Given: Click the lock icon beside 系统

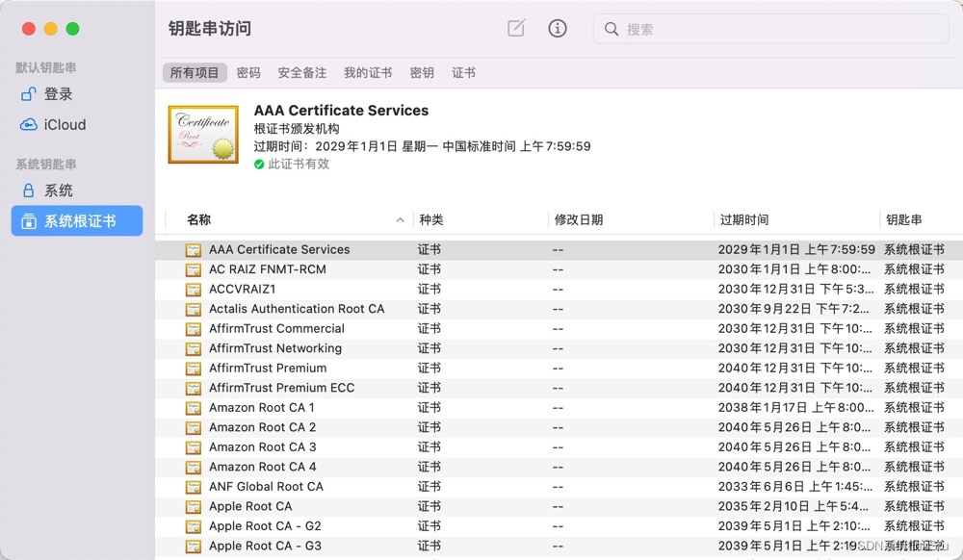Looking at the screenshot, I should [x=28, y=191].
